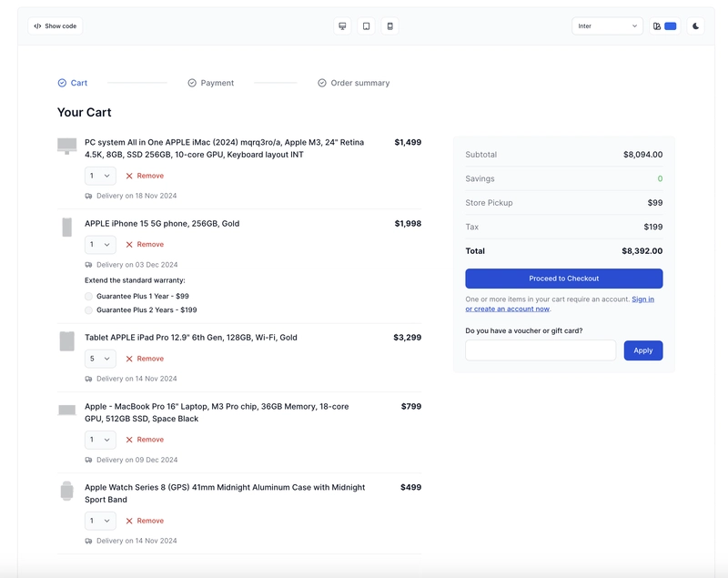
Task: Open quantity dropdown for iPad Pro
Action: [100, 359]
